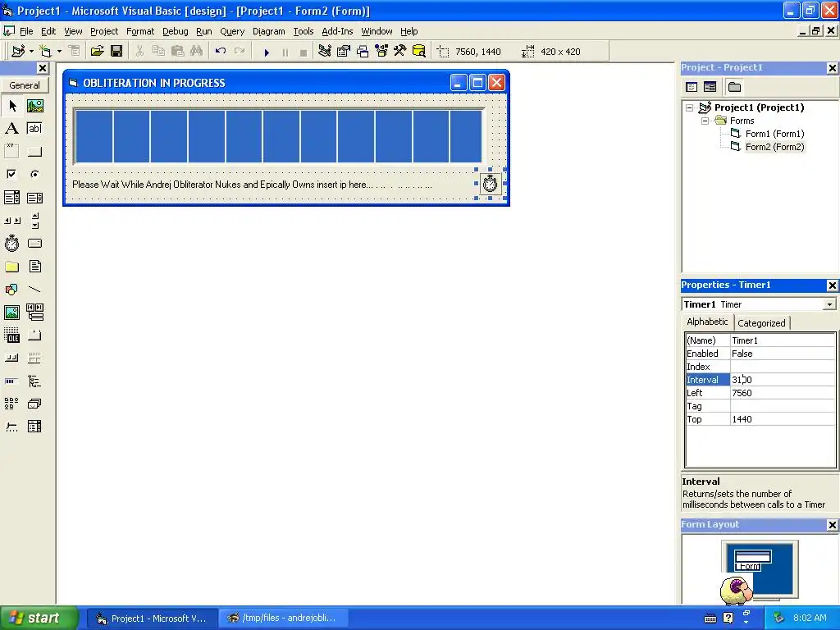
Task: Select the CommandButton control tool
Action: coord(34,152)
